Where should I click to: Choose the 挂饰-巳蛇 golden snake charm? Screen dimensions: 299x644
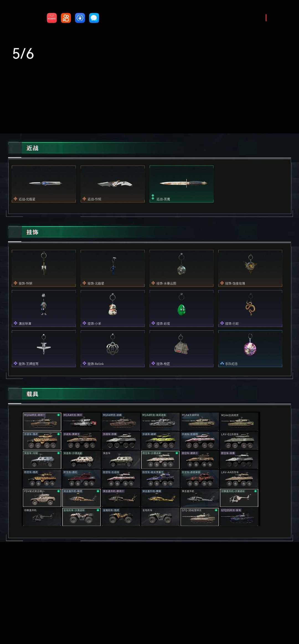tap(250, 308)
